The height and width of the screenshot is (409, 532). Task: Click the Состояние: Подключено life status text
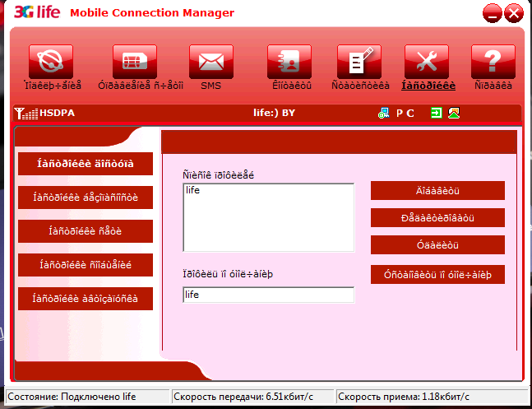pyautogui.click(x=72, y=397)
